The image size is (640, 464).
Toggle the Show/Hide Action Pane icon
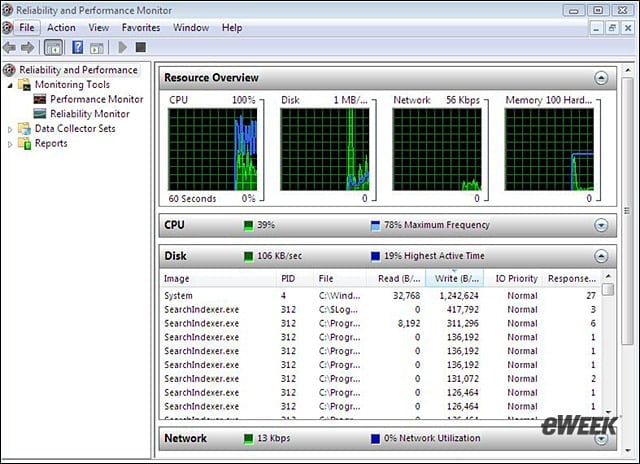click(x=97, y=48)
